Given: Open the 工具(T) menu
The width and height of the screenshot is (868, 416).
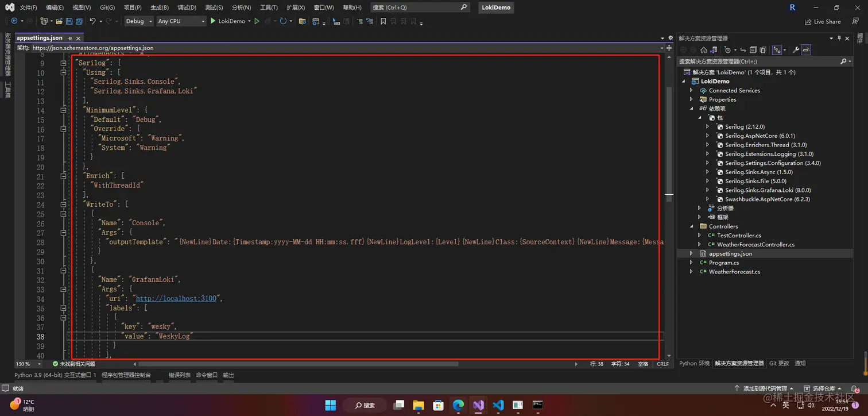Looking at the screenshot, I should [269, 7].
